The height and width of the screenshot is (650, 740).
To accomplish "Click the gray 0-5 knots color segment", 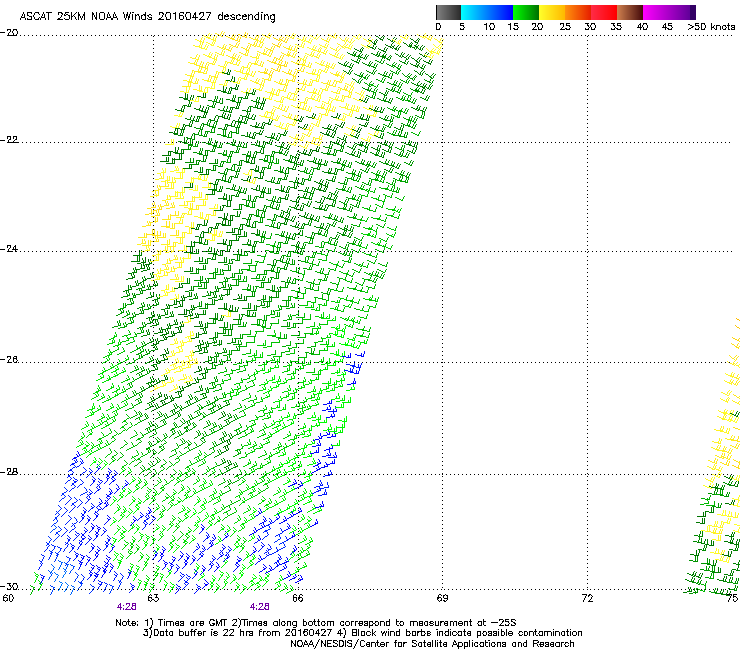I will tap(448, 12).
